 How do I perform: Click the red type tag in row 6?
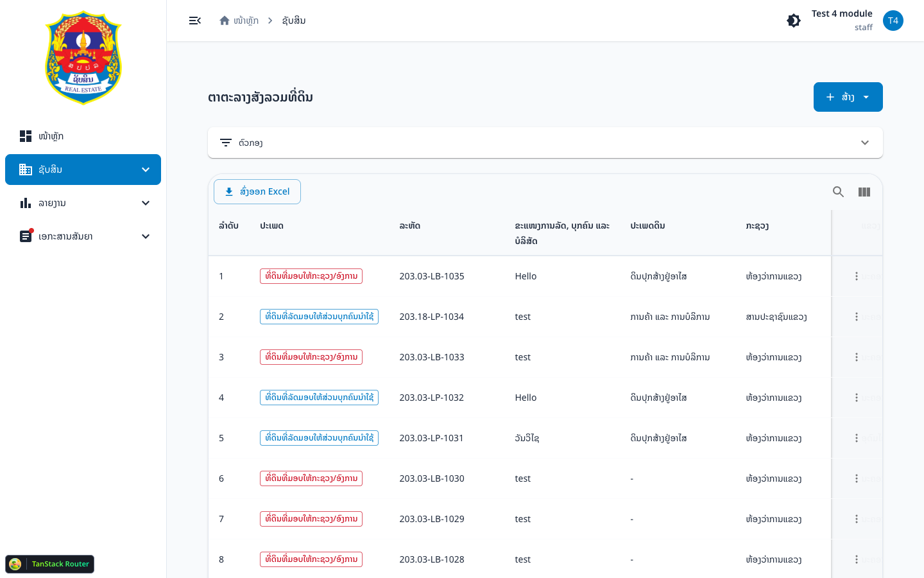[311, 478]
